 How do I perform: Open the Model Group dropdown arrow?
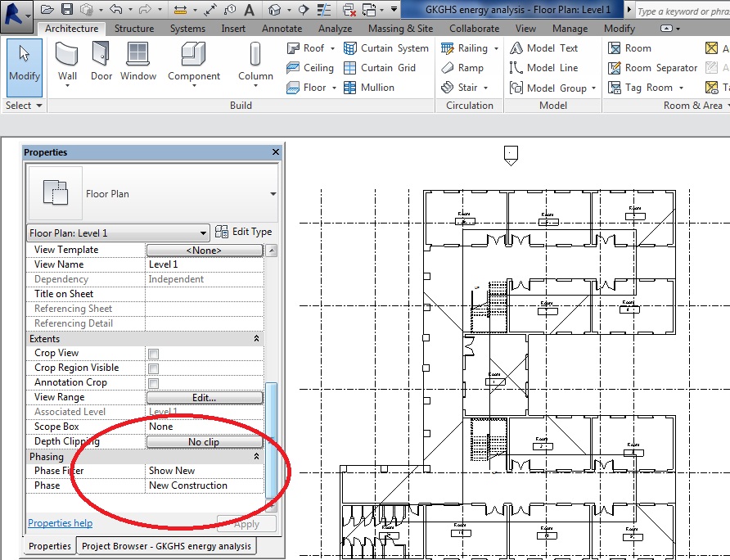click(593, 88)
